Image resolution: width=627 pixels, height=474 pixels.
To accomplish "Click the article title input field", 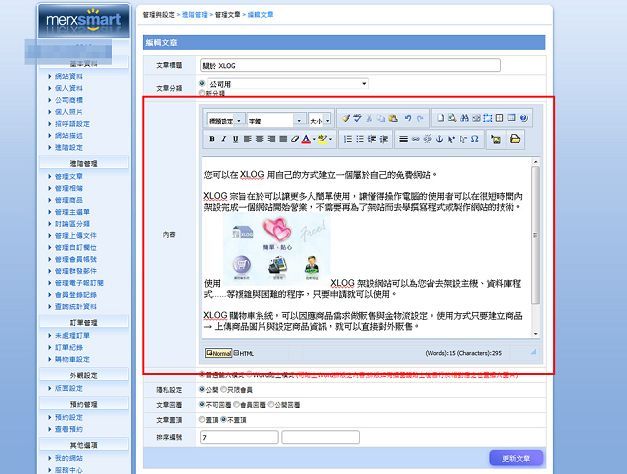I will click(350, 65).
